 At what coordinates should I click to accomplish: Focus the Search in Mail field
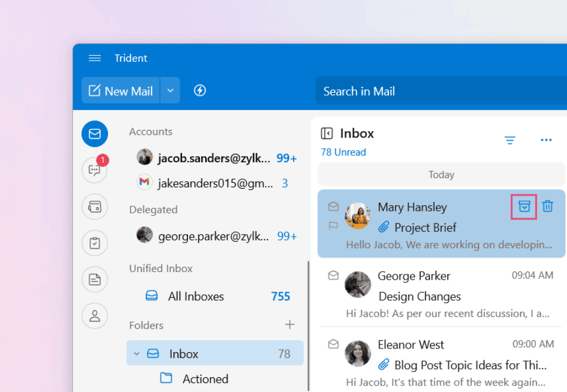(x=441, y=91)
